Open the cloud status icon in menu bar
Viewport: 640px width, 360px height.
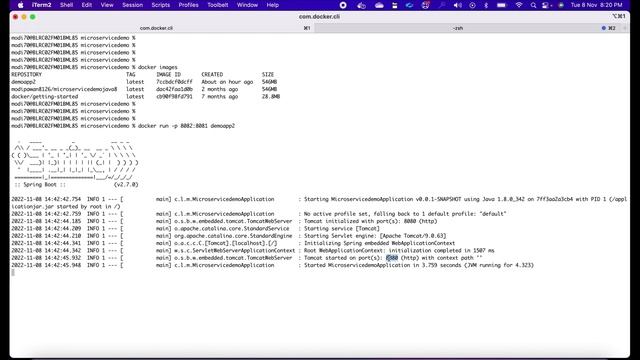pos(379,5)
